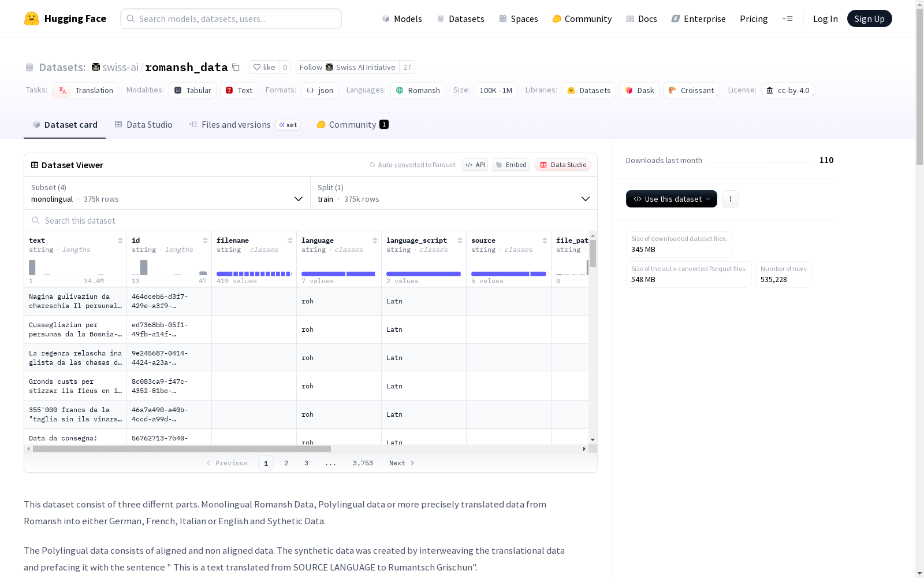Click the Croissant library tag

pos(691,90)
